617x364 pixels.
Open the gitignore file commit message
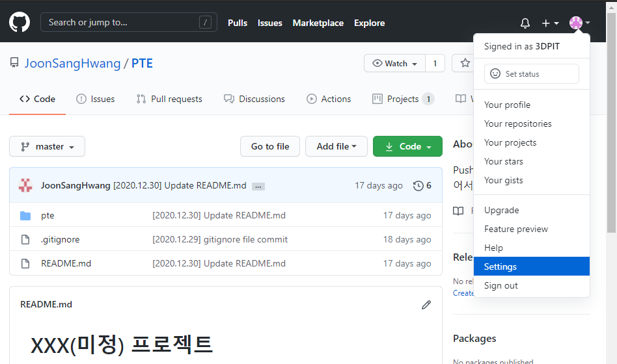(220, 239)
